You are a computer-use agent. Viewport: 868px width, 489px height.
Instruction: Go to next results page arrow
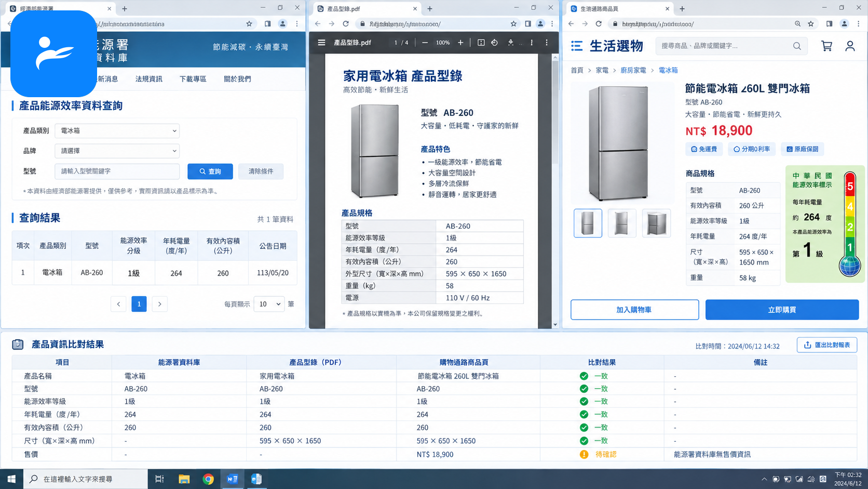tap(160, 304)
